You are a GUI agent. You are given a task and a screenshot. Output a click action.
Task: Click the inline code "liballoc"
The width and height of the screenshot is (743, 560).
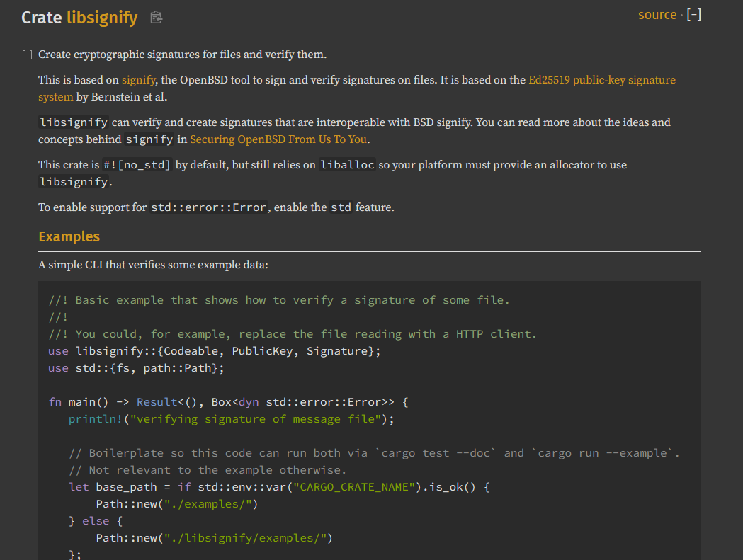[x=347, y=165]
